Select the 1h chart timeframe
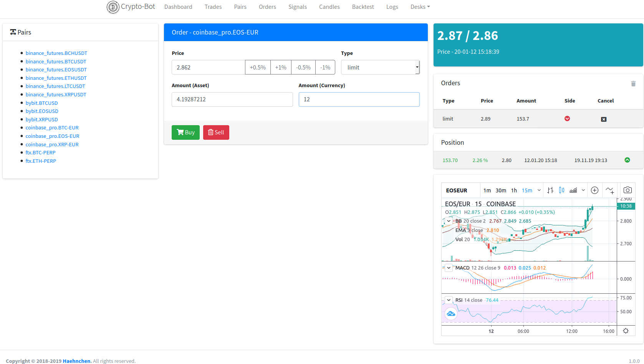The height and width of the screenshot is (364, 644). coord(514,190)
